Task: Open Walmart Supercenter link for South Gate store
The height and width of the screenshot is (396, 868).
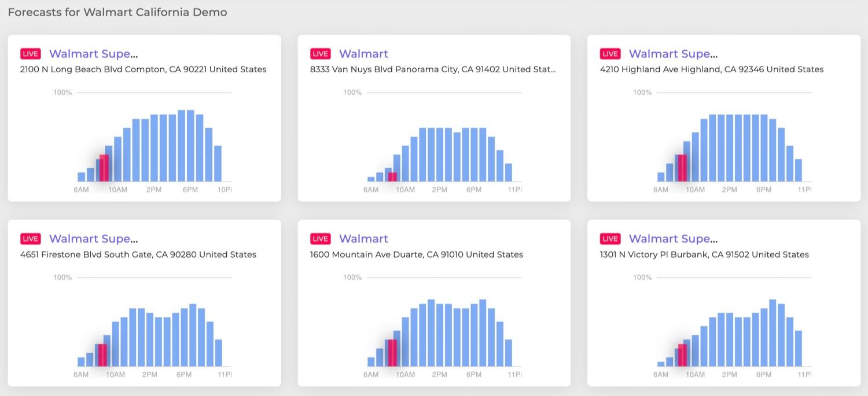Action: [94, 239]
